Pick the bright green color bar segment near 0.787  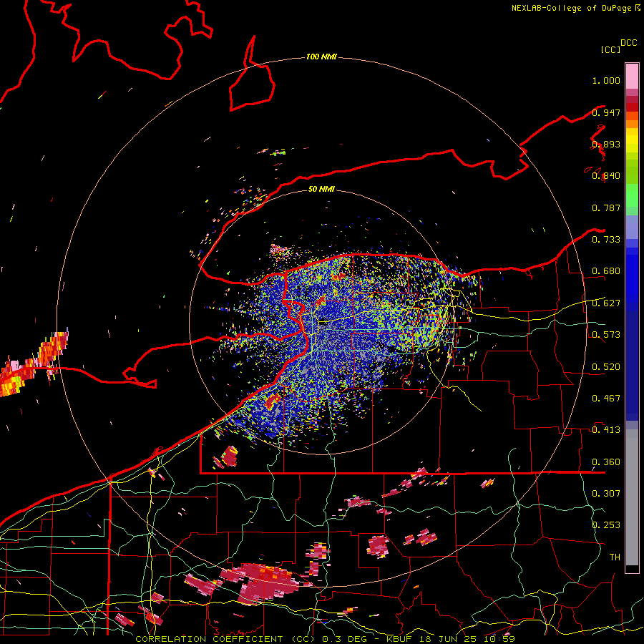click(632, 195)
